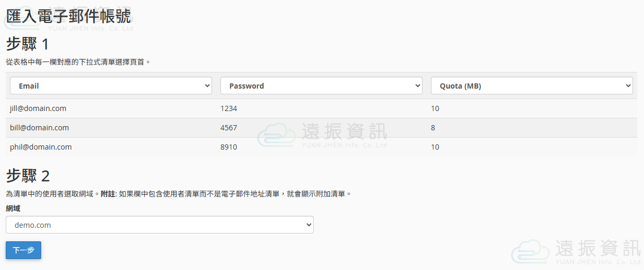
Task: Open the demo.com domain dropdown
Action: point(159,225)
